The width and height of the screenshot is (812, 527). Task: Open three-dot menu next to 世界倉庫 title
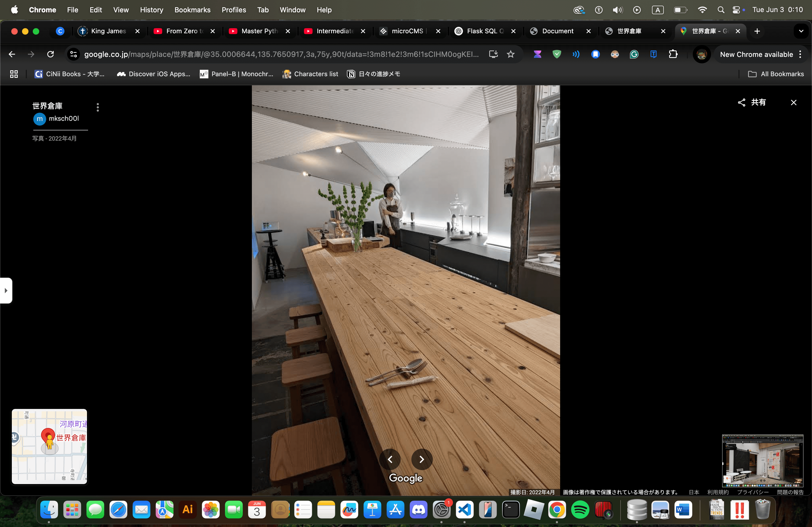coord(97,107)
